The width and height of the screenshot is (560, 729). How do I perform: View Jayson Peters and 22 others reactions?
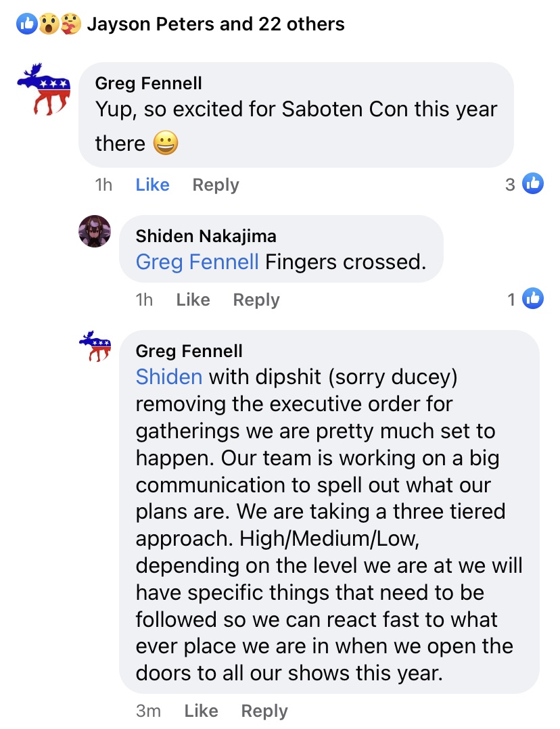pyautogui.click(x=216, y=25)
